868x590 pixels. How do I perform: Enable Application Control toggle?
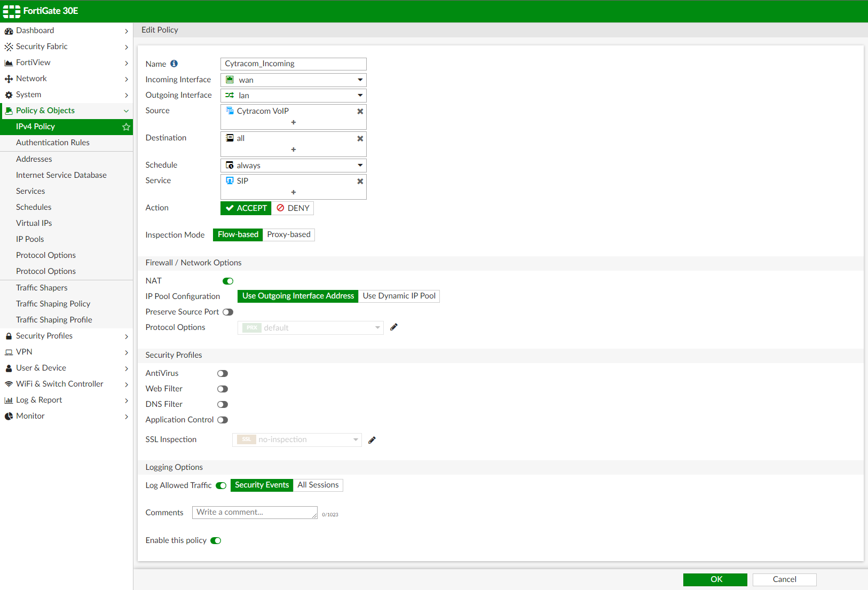click(223, 420)
